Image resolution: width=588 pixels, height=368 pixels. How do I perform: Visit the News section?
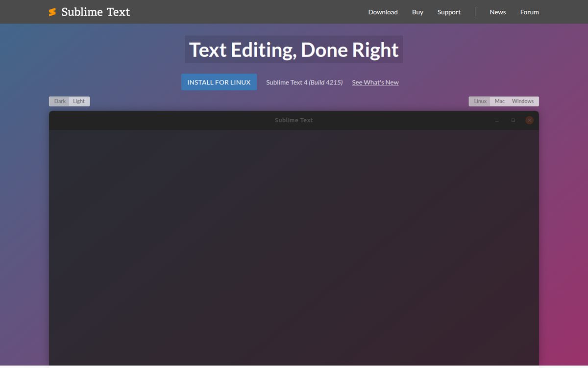point(497,12)
